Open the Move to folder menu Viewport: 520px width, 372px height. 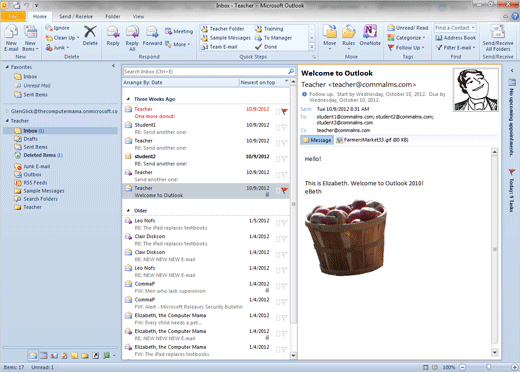(330, 37)
